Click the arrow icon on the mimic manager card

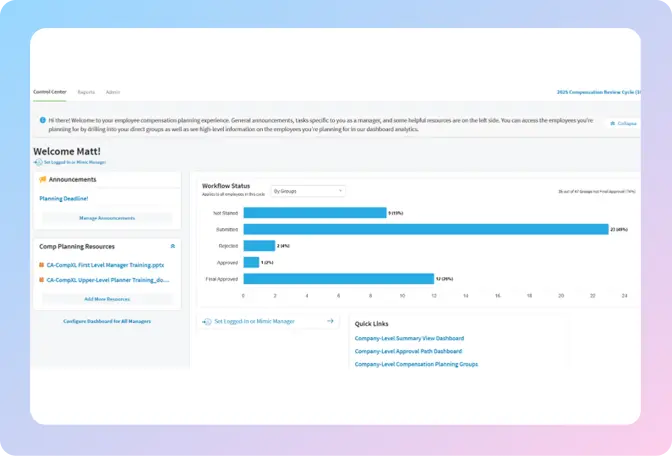330,322
